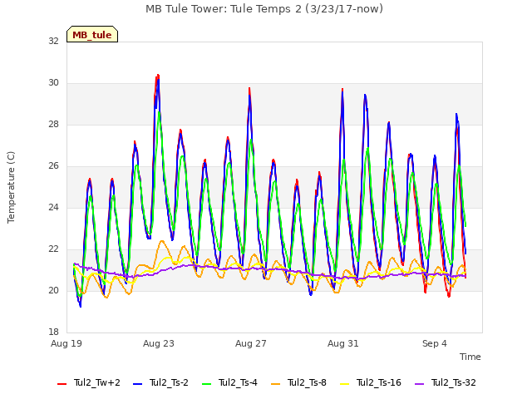Click the Sep 4 x-axis tick label

click(x=435, y=343)
